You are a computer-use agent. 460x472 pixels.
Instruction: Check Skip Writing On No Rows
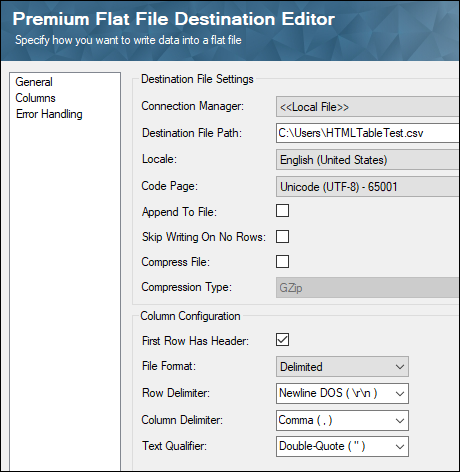point(282,237)
